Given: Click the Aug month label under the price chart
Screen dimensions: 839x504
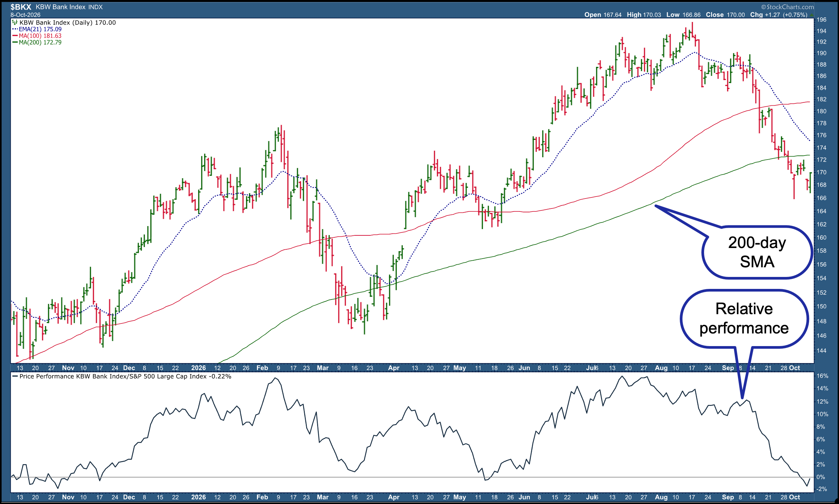Looking at the screenshot, I should click(661, 368).
